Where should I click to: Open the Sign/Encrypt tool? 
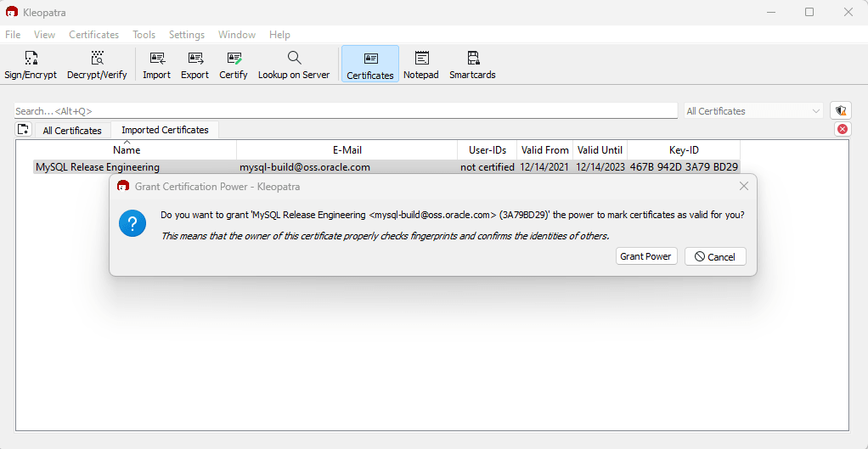(x=31, y=65)
